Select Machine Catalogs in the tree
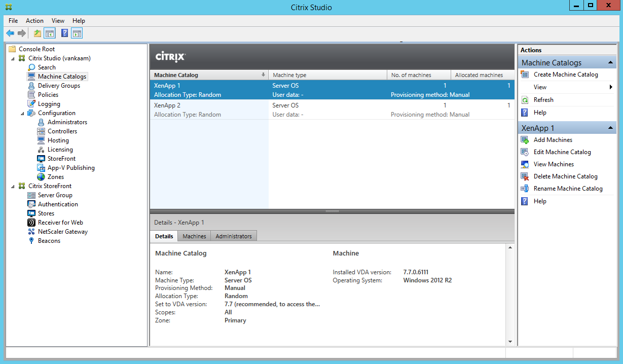Screen dimensions: 623x364 click(x=62, y=77)
